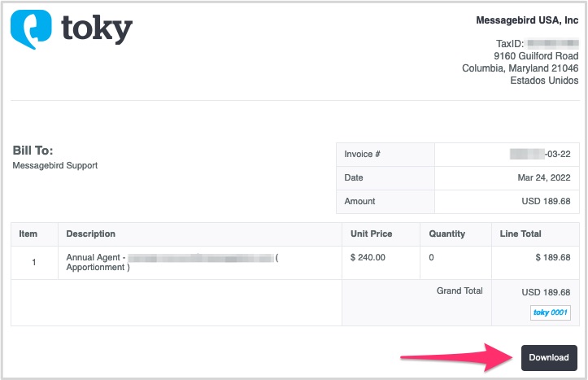Viewport: 588px width, 380px height.
Task: Click the invoice number ending in -03-22
Action: [x=540, y=154]
